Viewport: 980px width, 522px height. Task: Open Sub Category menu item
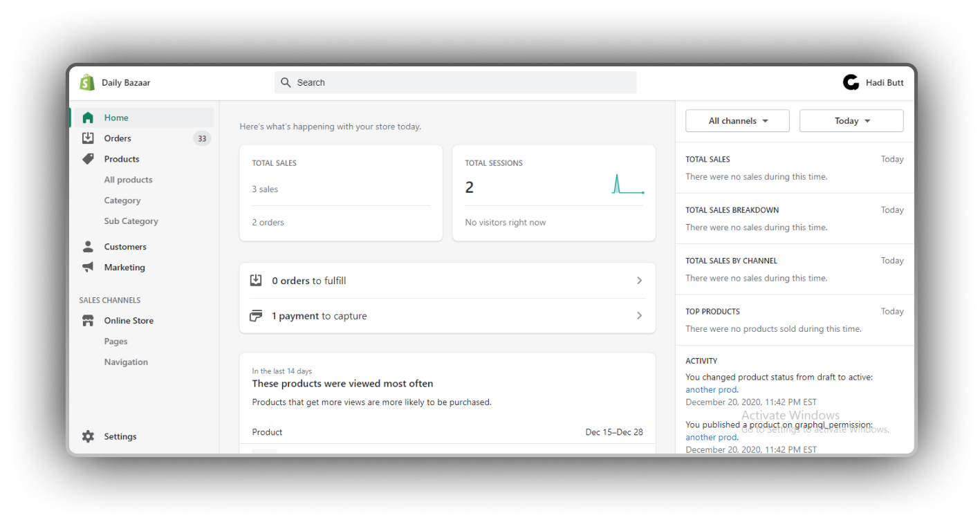tap(131, 221)
